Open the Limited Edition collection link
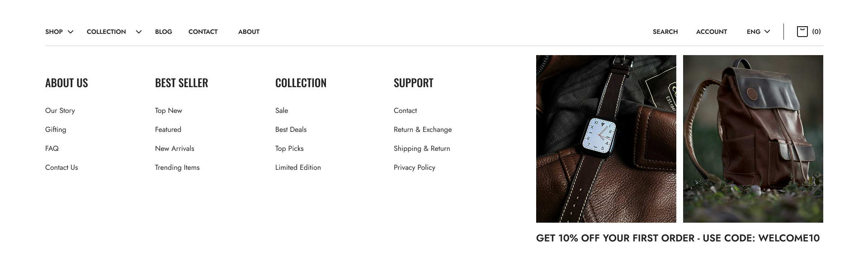Image resolution: width=868 pixels, height=257 pixels. click(298, 168)
